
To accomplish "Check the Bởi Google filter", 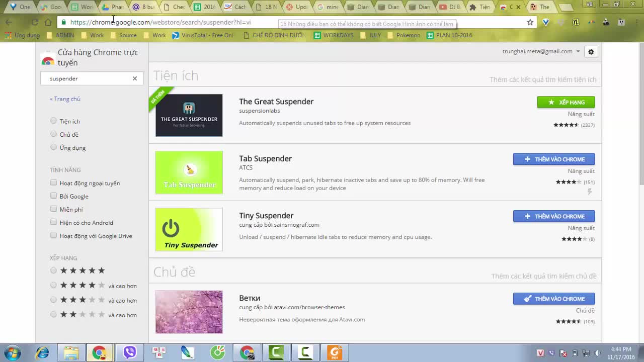I will 53,196.
